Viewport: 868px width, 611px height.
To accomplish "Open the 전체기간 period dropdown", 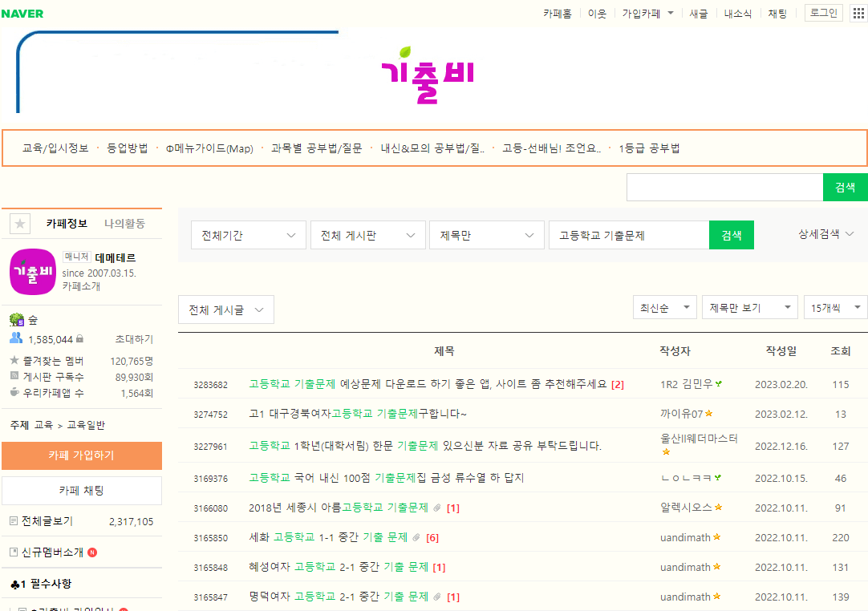I will coord(248,235).
